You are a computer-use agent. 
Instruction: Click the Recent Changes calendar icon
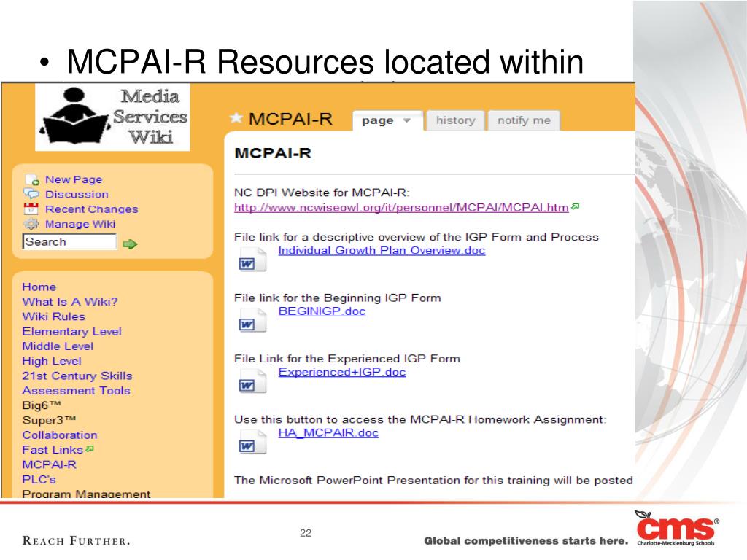click(x=31, y=209)
